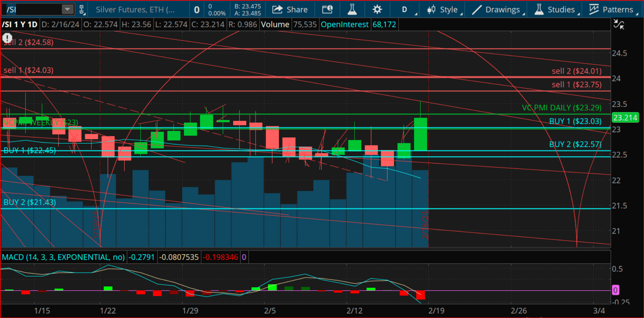Screen dimensions: 644x318
Task: Click the symbol link clipboard icon
Action: (82, 9)
